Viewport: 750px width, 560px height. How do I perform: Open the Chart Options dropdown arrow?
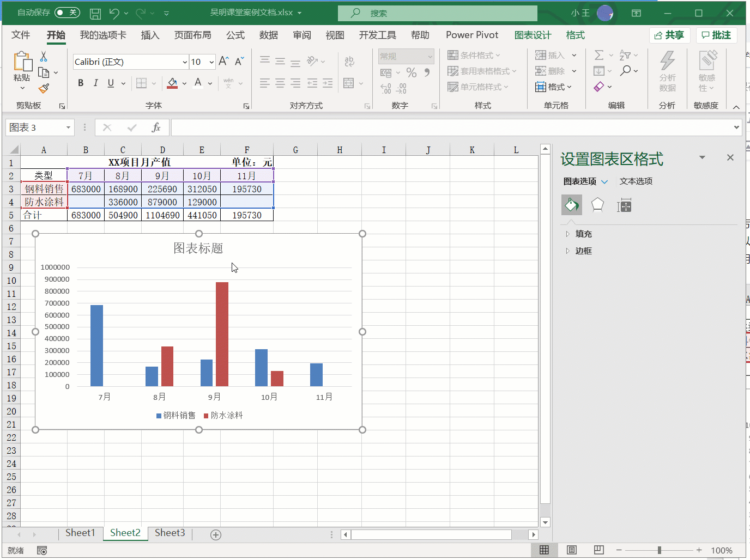604,182
